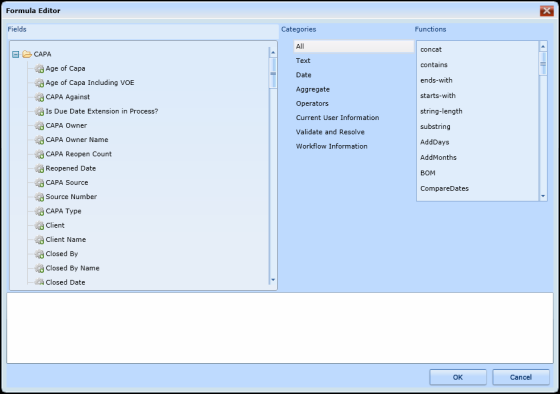560x394 pixels.
Task: Choose the Aggregate category
Action: tap(312, 89)
